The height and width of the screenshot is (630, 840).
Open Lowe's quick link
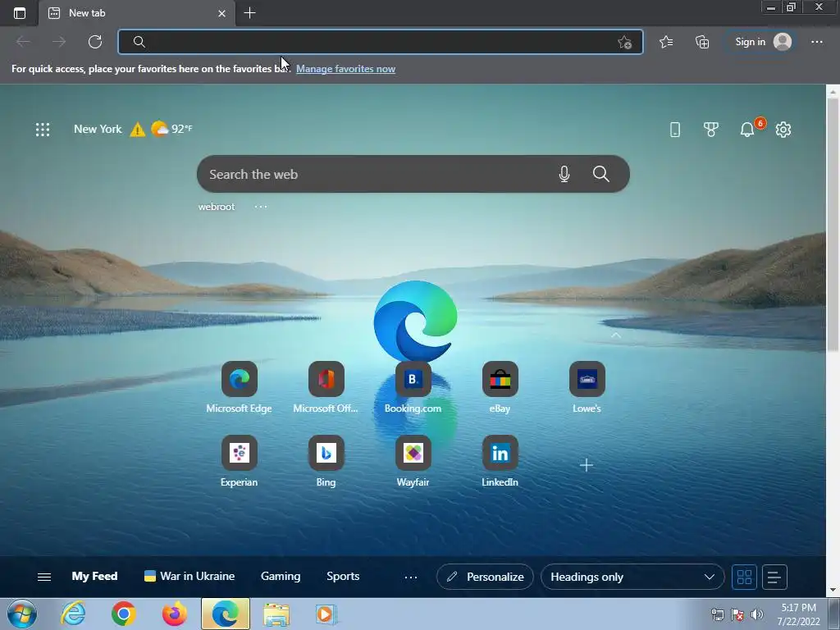(587, 387)
